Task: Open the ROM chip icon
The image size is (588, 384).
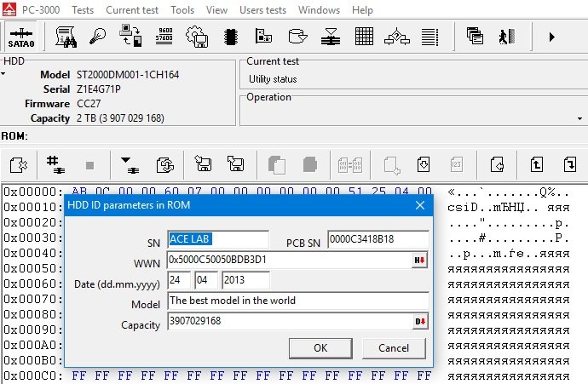Action: (231, 37)
